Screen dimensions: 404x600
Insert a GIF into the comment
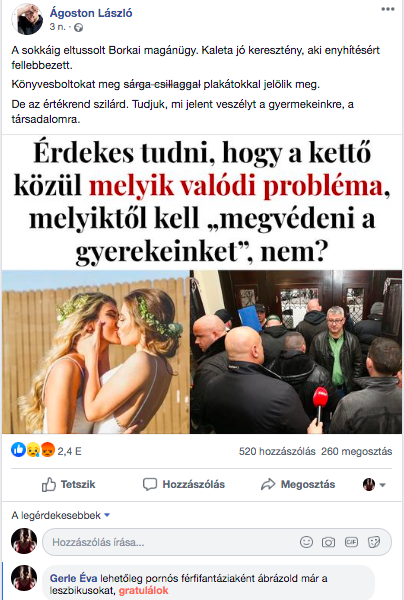(351, 542)
